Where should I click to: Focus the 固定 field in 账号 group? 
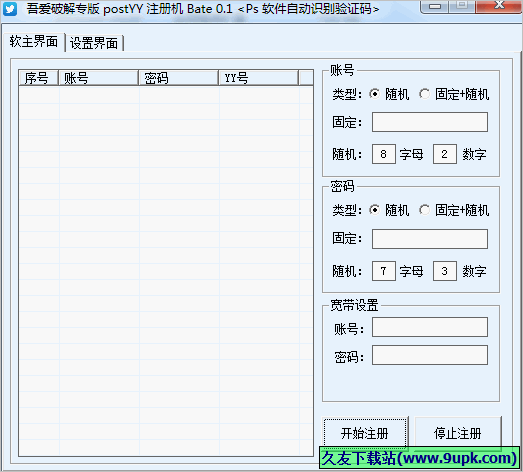pos(430,122)
